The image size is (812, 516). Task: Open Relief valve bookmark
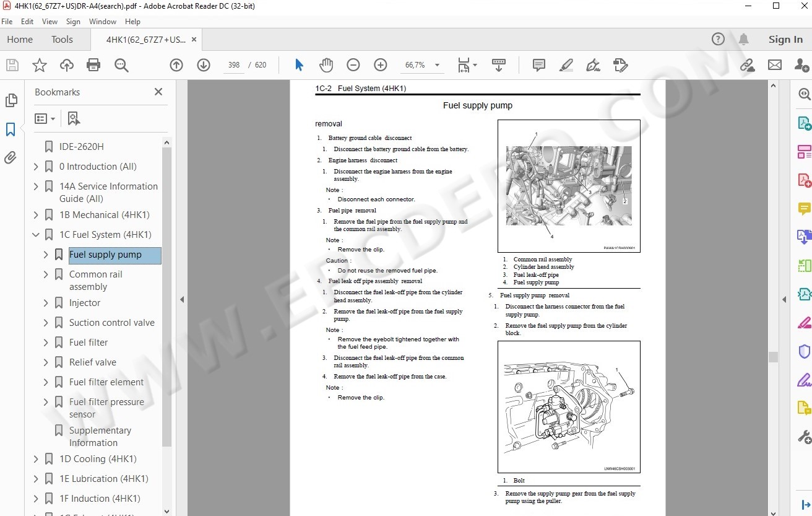93,362
